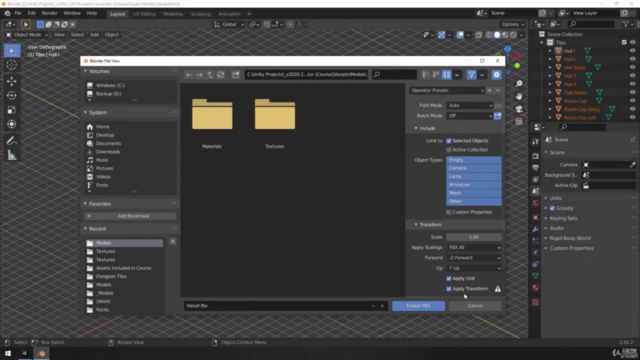The width and height of the screenshot is (640, 360).
Task: Open the Operator Presets dropdown
Action: [x=447, y=90]
